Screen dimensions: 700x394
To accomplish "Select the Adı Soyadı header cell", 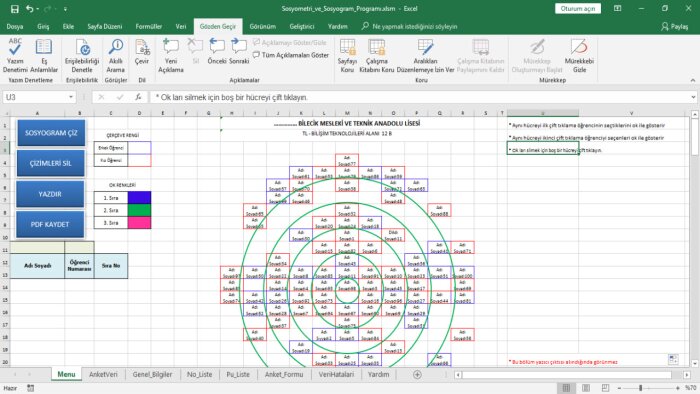I will (x=38, y=266).
